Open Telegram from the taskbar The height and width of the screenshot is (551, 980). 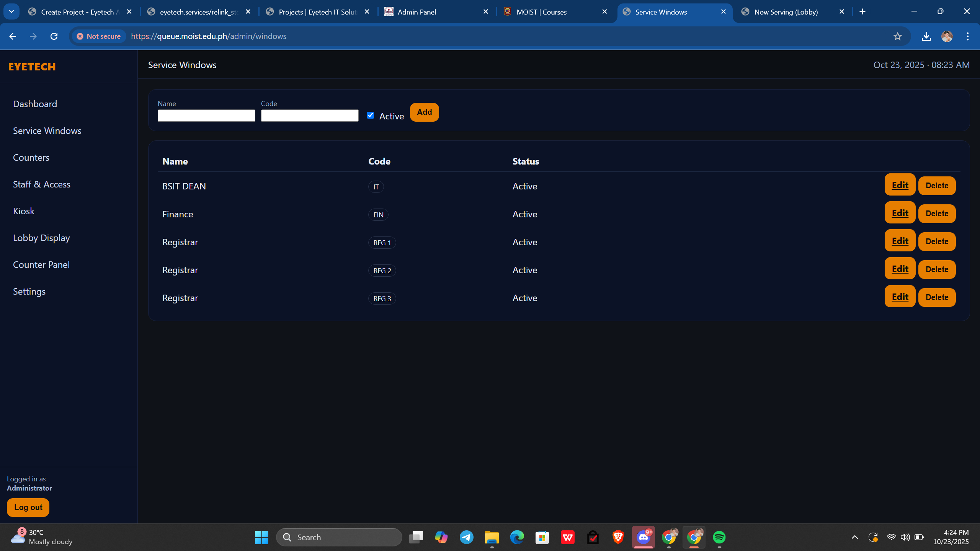466,537
